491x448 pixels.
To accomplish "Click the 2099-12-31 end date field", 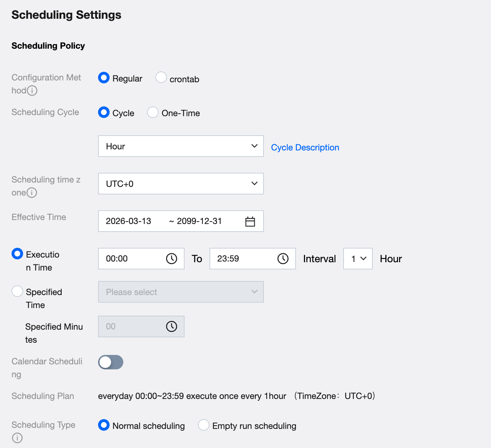I will (x=199, y=221).
